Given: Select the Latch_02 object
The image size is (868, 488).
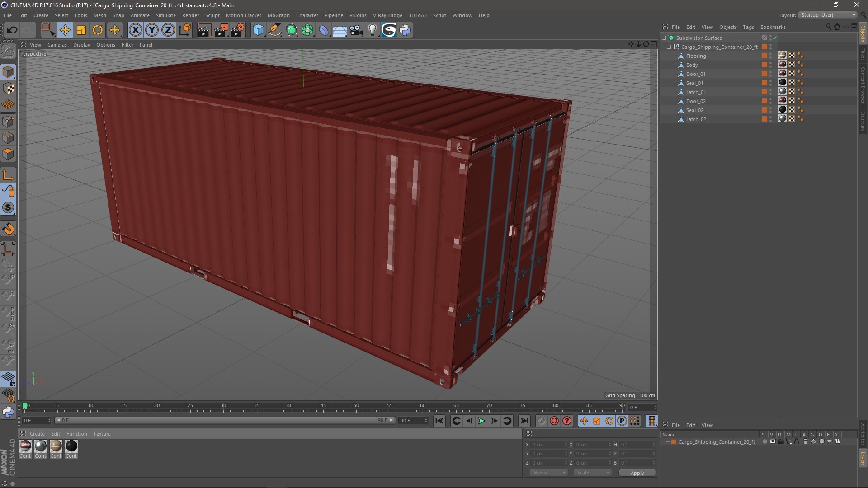Looking at the screenshot, I should coord(696,119).
